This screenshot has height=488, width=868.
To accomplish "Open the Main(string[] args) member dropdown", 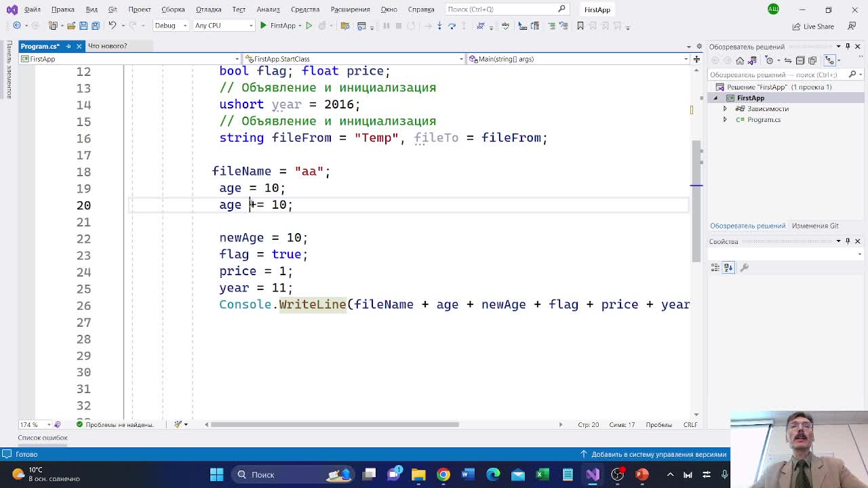I will [578, 59].
